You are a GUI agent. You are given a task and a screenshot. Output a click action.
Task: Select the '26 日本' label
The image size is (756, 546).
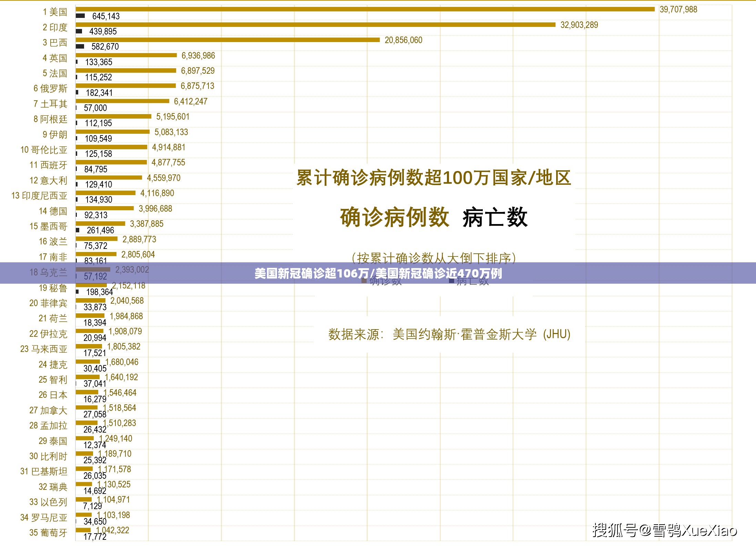pyautogui.click(x=53, y=394)
